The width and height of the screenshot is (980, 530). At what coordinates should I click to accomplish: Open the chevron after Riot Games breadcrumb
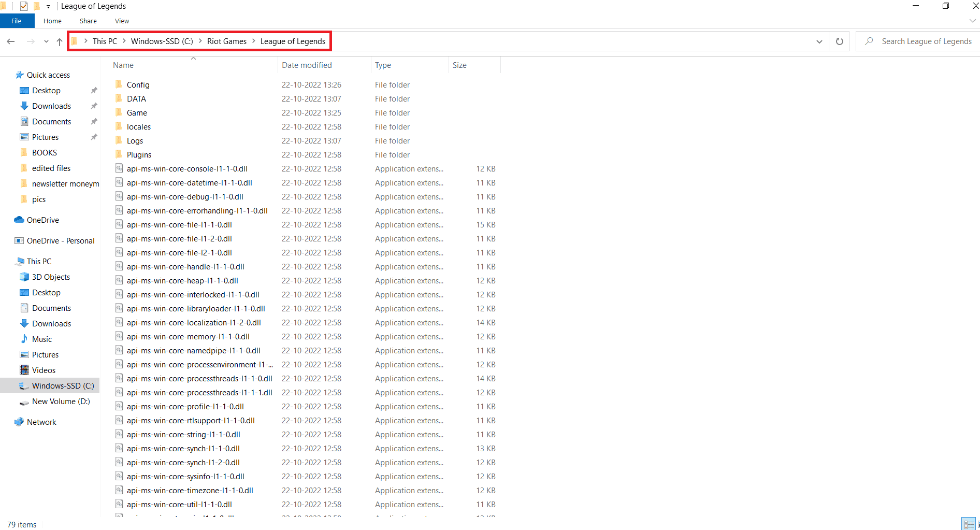254,41
